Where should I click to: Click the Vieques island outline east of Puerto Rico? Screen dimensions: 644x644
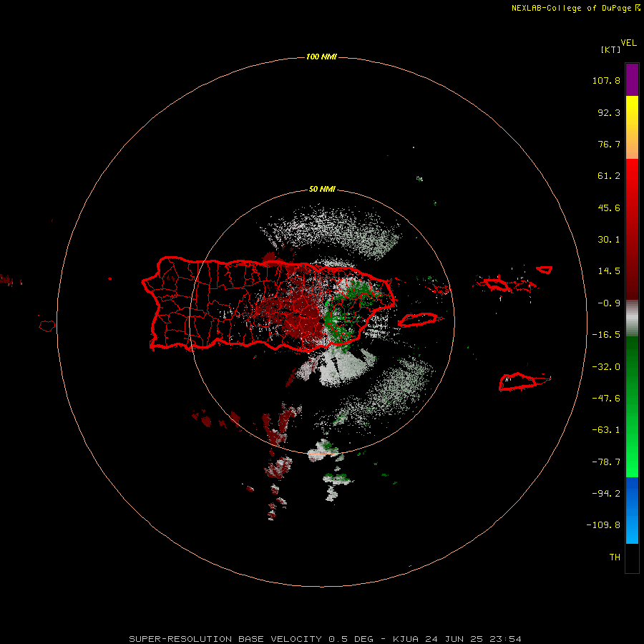[418, 320]
